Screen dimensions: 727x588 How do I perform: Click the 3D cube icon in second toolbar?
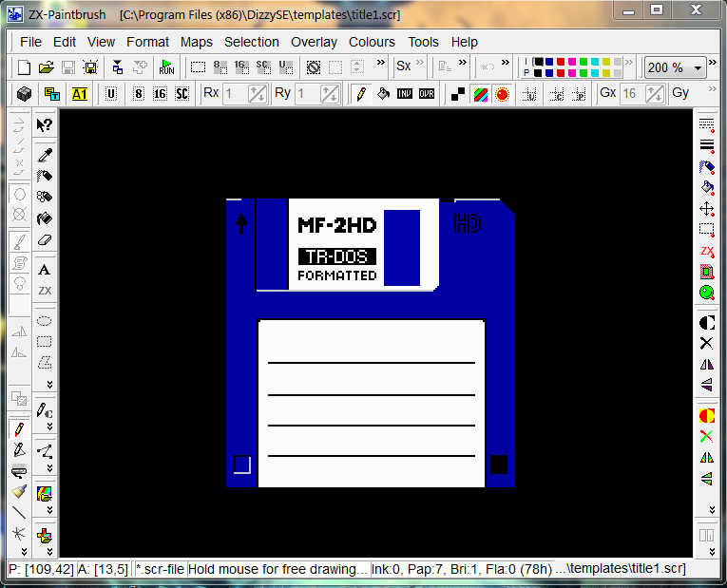click(24, 94)
